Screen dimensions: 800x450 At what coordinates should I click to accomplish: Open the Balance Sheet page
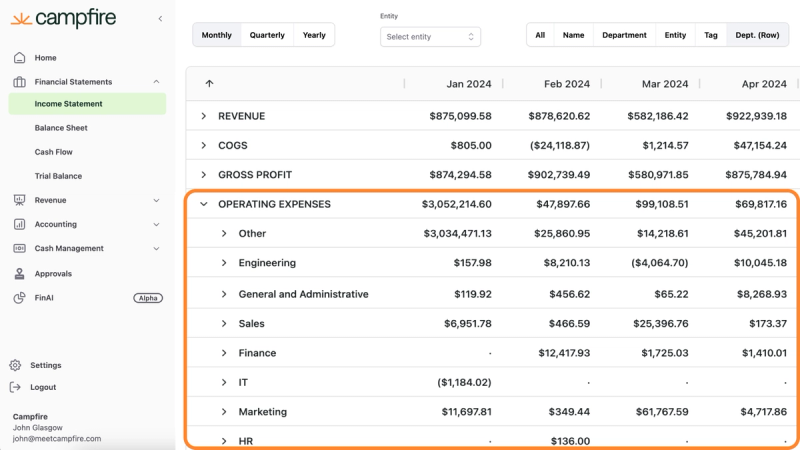pyautogui.click(x=61, y=128)
